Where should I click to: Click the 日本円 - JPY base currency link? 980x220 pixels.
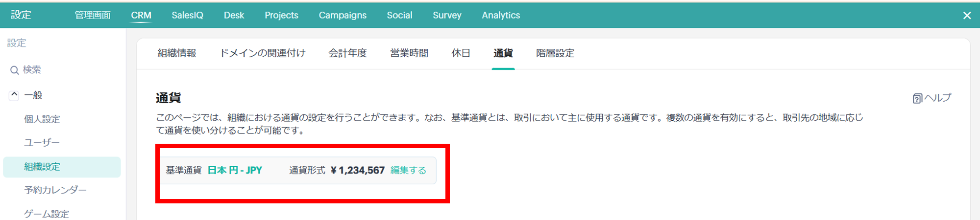click(235, 170)
